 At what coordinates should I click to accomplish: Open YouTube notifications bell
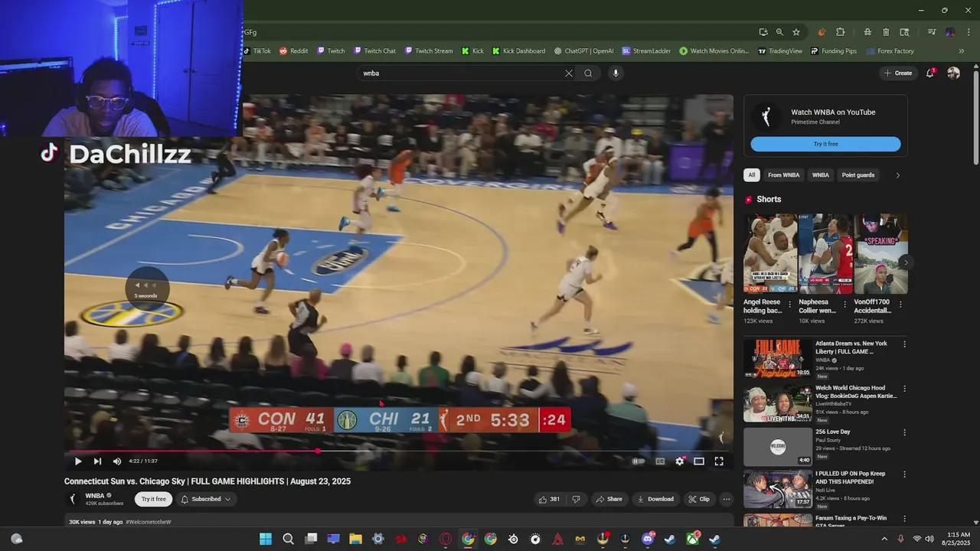pos(930,73)
